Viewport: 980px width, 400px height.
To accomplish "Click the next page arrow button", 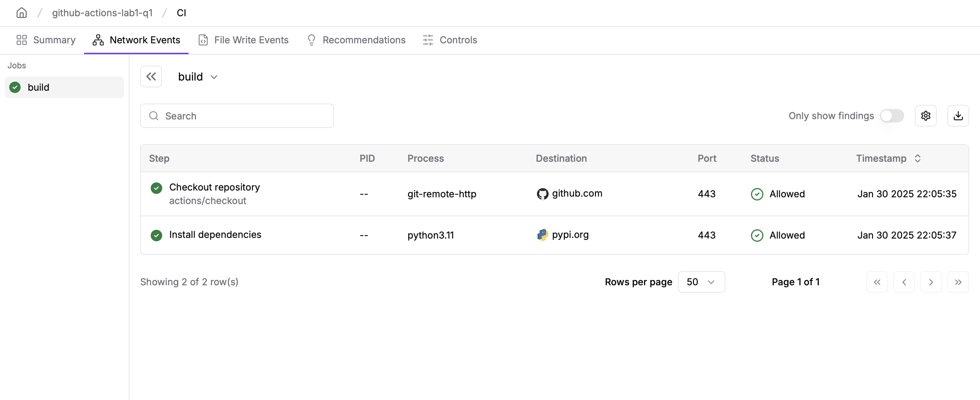I will pos(931,282).
